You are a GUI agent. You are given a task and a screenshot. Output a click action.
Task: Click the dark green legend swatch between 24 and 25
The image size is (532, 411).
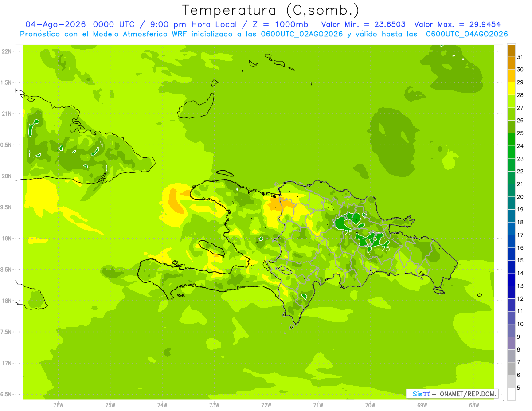(511, 140)
